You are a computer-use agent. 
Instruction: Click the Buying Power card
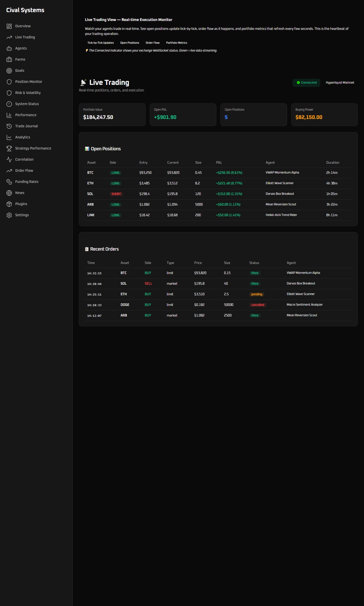tap(324, 115)
